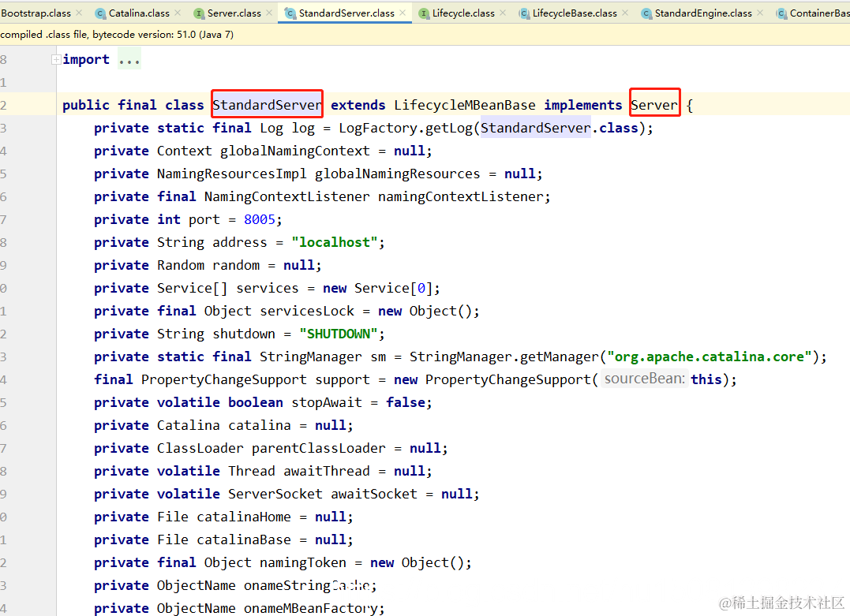Click the onameMBeanFactory field name
The width and height of the screenshot is (850, 616).
click(x=311, y=608)
